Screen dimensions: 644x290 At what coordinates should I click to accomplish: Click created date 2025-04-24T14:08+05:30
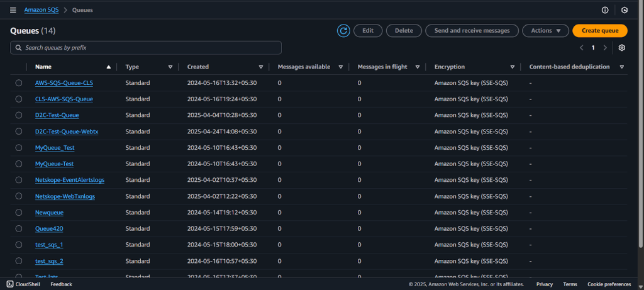point(222,131)
